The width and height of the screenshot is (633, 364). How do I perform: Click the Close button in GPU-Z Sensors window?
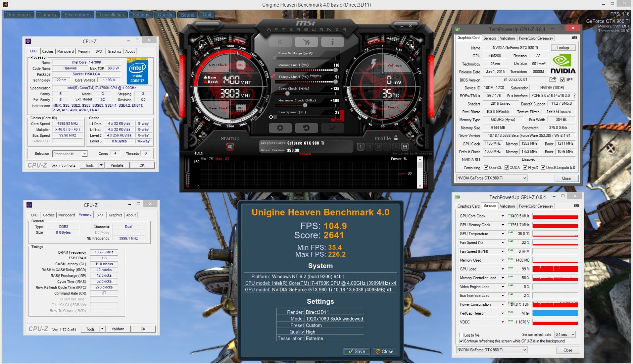coord(568,350)
